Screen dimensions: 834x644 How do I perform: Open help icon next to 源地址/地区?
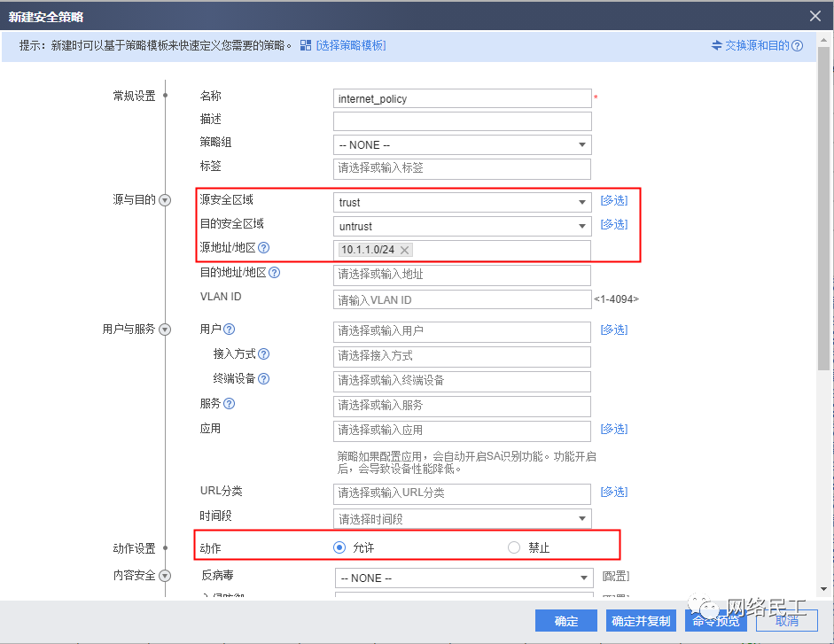point(263,247)
